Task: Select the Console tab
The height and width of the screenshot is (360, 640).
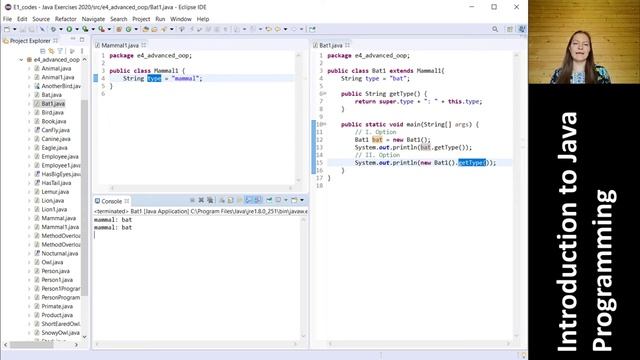Action: [x=111, y=201]
